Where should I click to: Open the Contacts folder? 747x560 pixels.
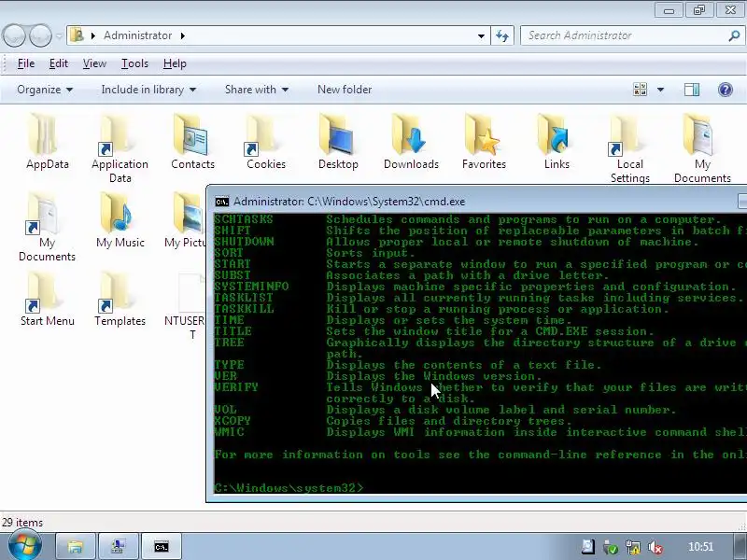192,142
